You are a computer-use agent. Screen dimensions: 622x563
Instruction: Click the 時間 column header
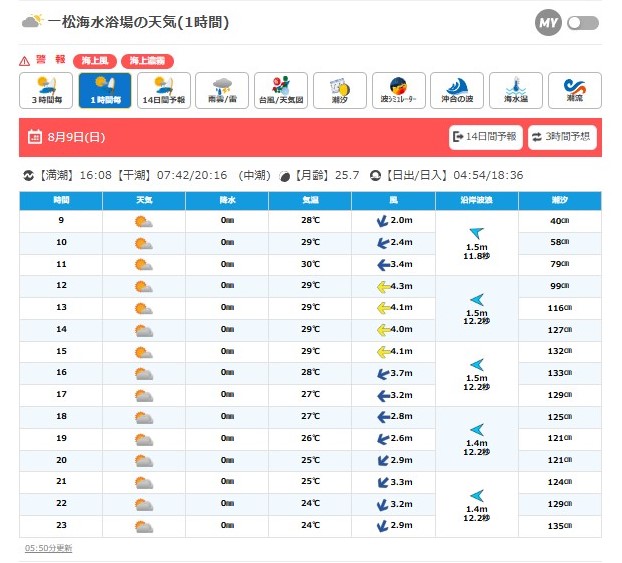coord(61,200)
